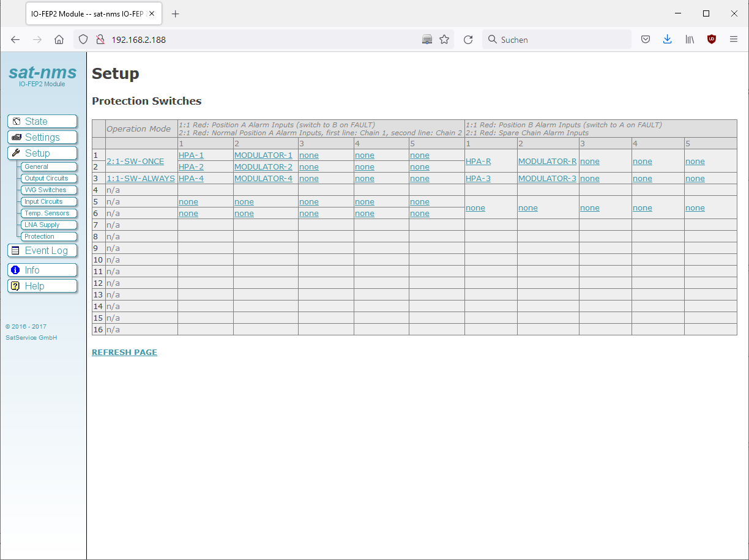Image resolution: width=749 pixels, height=560 pixels.
Task: Open the Firefox downloads panel
Action: [x=667, y=40]
